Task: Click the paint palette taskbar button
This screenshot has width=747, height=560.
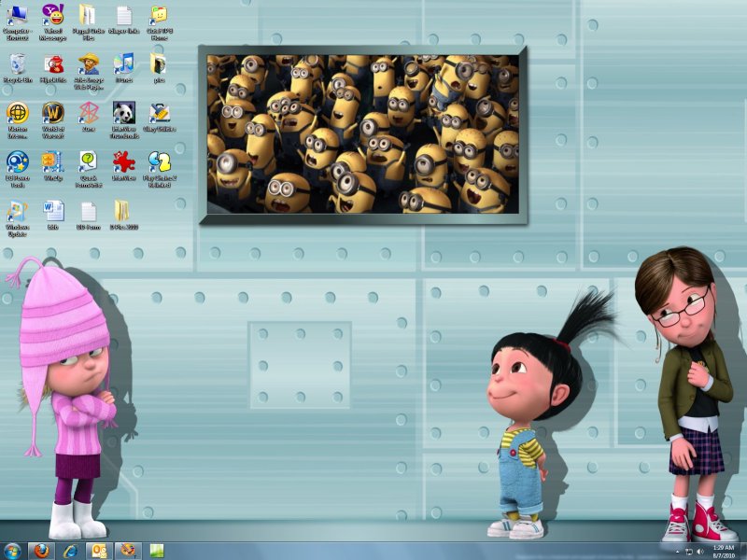Action: click(128, 551)
